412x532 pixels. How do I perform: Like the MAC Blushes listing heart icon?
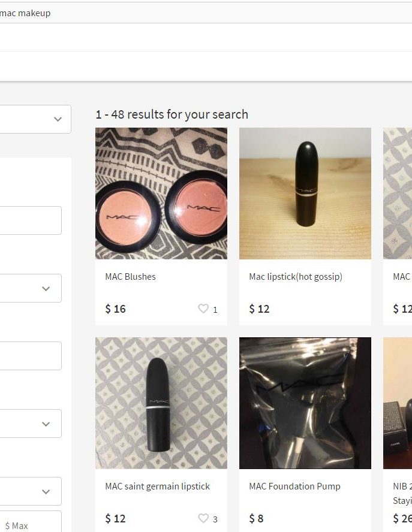pos(203,309)
